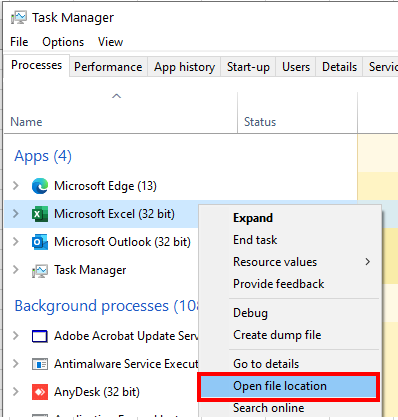Expand the Microsoft Edge process group
Viewport: 398px width, 420px height.
(x=16, y=186)
